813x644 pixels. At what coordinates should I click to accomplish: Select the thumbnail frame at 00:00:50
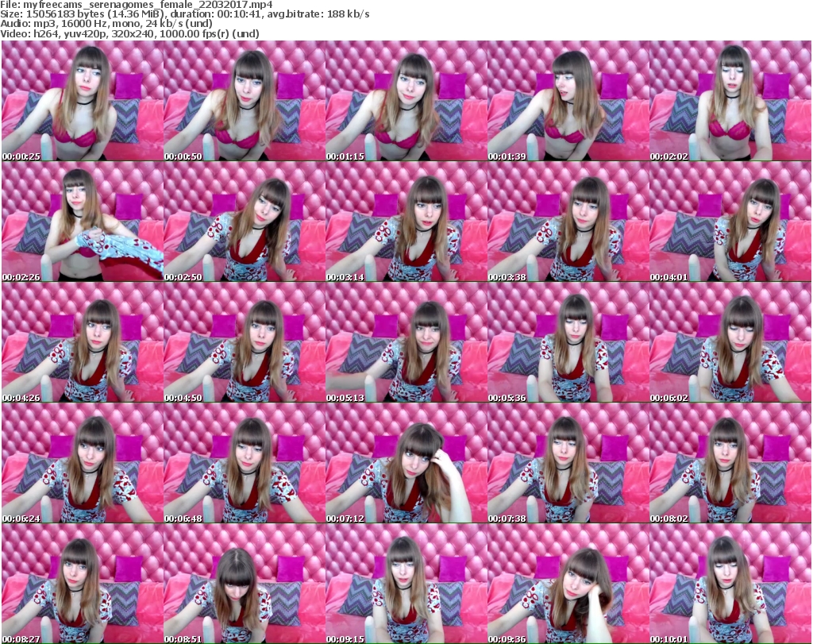coord(245,101)
